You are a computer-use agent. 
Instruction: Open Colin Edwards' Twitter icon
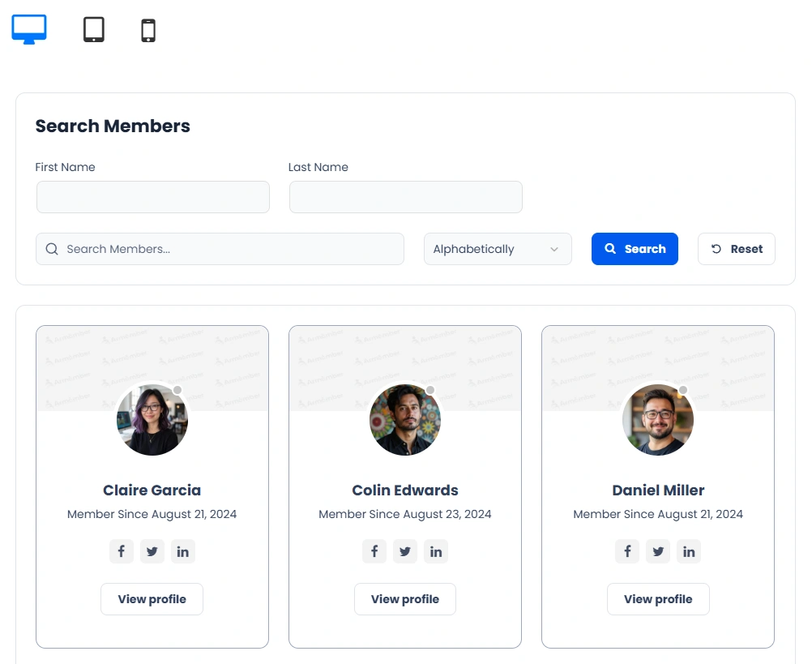[x=405, y=551]
